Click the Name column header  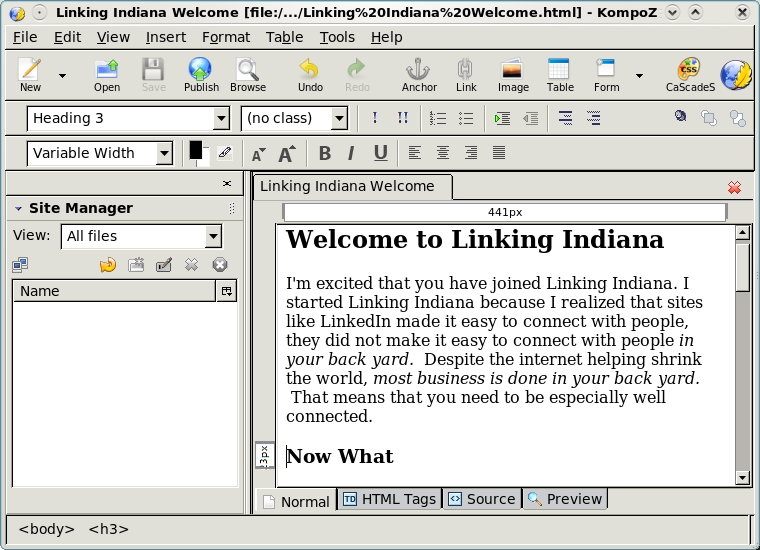(114, 291)
